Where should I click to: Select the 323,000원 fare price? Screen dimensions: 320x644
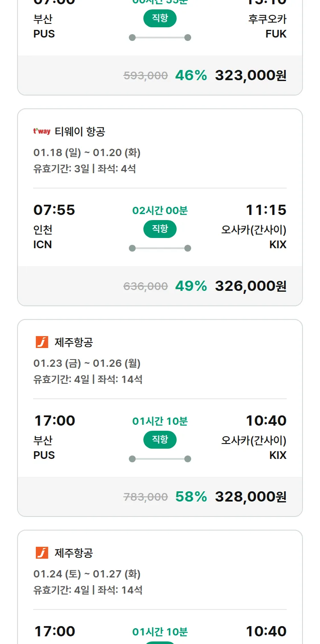click(x=250, y=75)
